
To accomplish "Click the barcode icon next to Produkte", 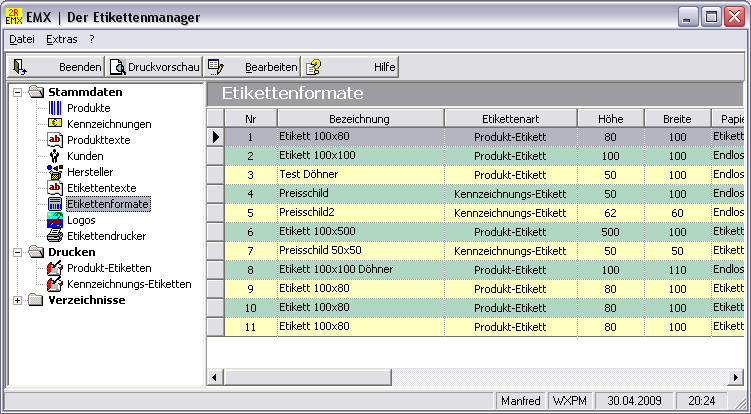I will (55, 108).
